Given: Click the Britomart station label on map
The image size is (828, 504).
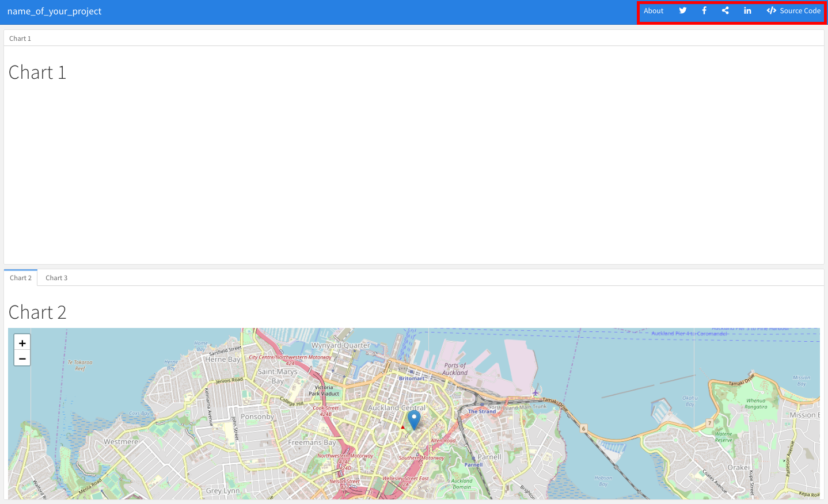Looking at the screenshot, I should 412,379.
